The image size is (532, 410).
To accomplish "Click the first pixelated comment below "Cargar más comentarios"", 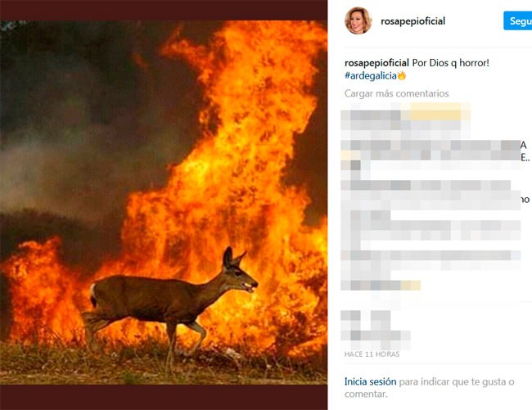I will [x=405, y=120].
